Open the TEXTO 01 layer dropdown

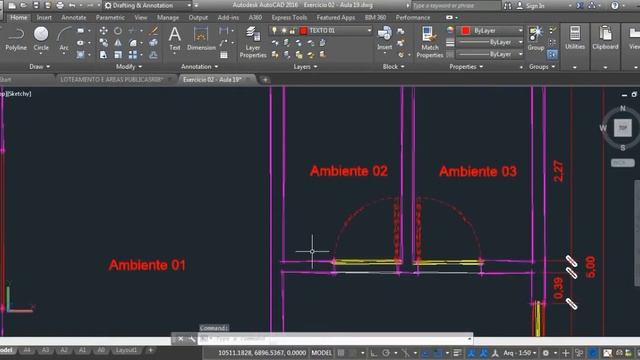(321, 31)
